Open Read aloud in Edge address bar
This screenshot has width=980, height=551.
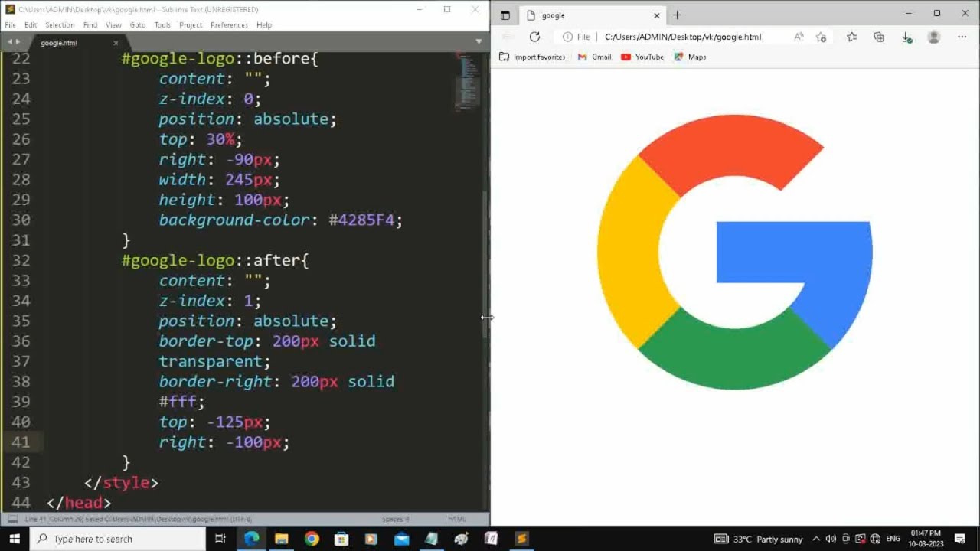(x=799, y=37)
